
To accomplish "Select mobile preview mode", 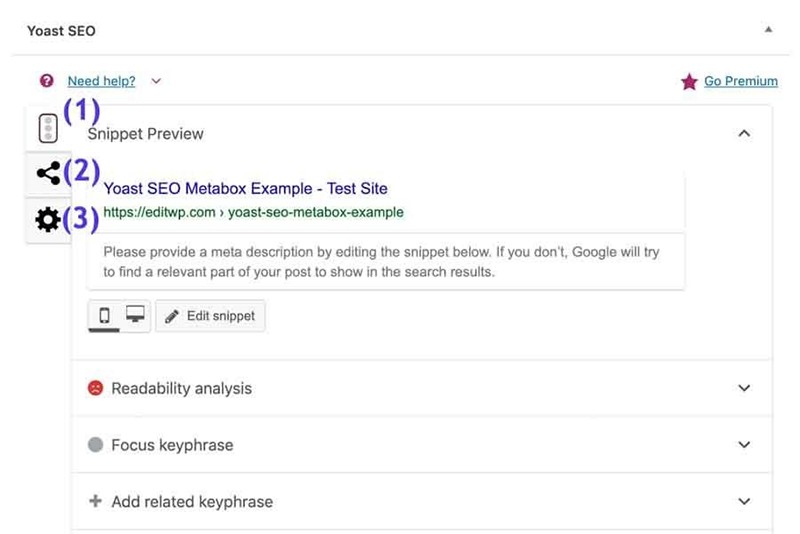I will 104,316.
